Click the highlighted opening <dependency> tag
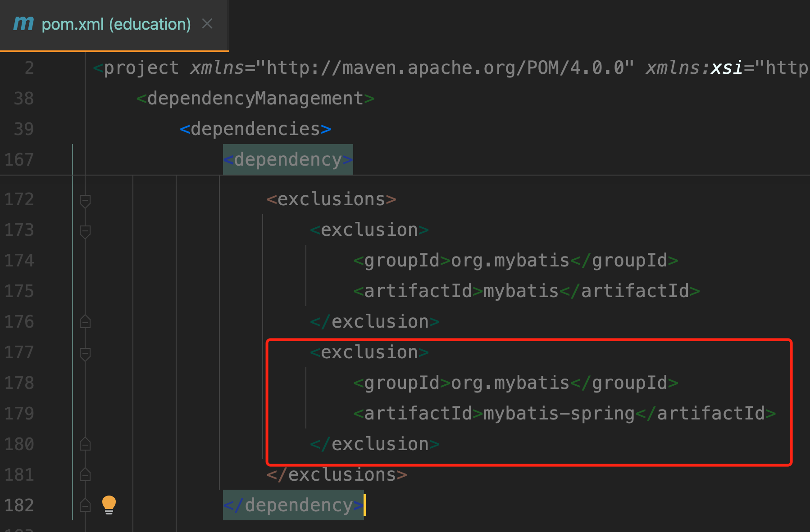The height and width of the screenshot is (532, 810). [288, 160]
